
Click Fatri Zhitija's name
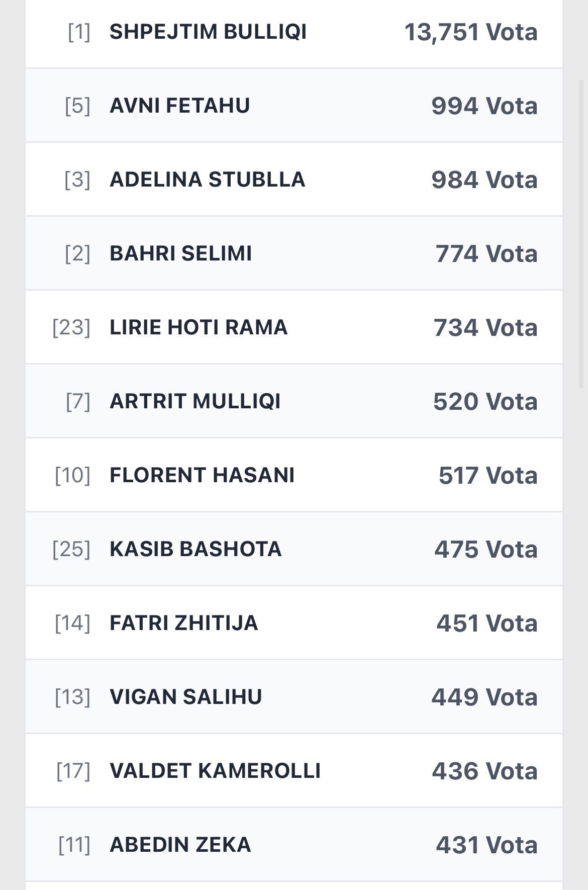(183, 624)
